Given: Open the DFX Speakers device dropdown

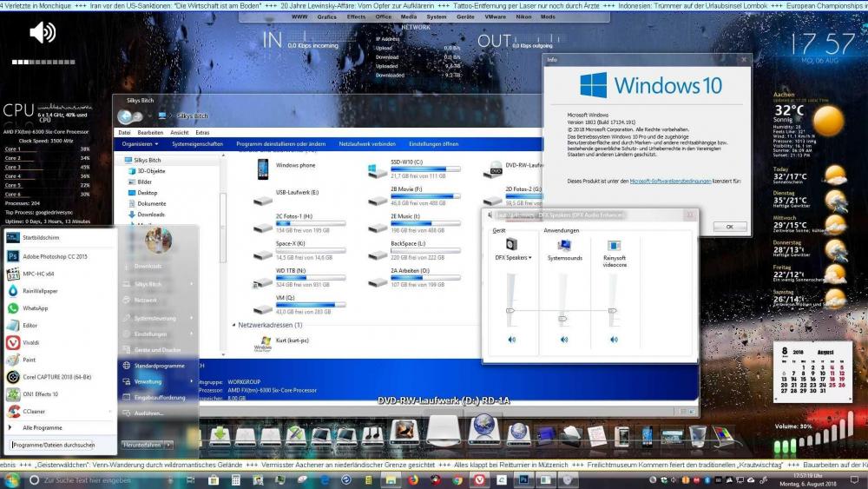Looking at the screenshot, I should pyautogui.click(x=513, y=258).
